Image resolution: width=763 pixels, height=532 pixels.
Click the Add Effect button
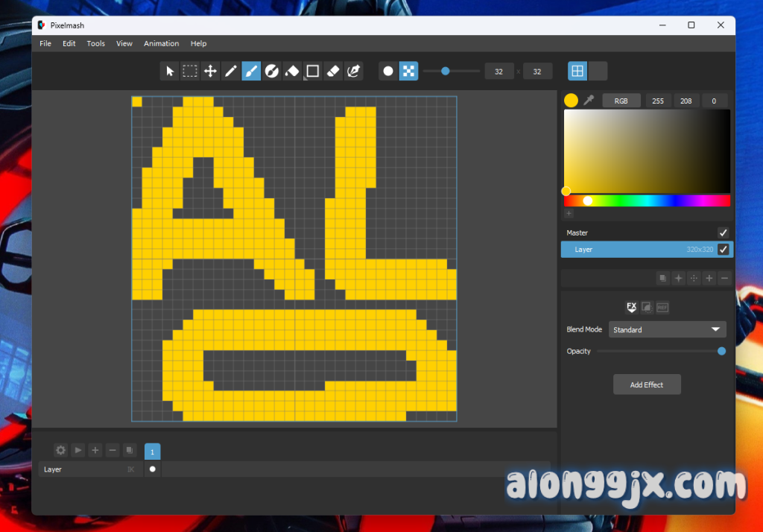646,384
